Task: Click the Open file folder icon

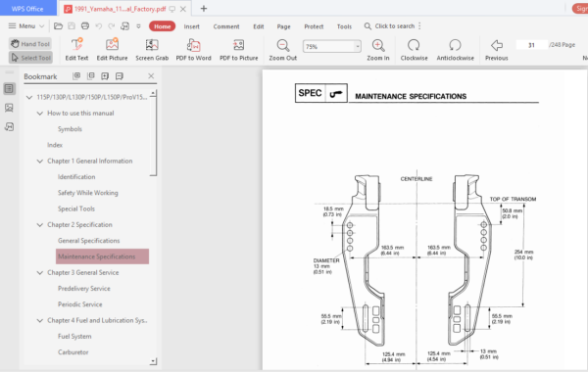Action: [x=58, y=25]
